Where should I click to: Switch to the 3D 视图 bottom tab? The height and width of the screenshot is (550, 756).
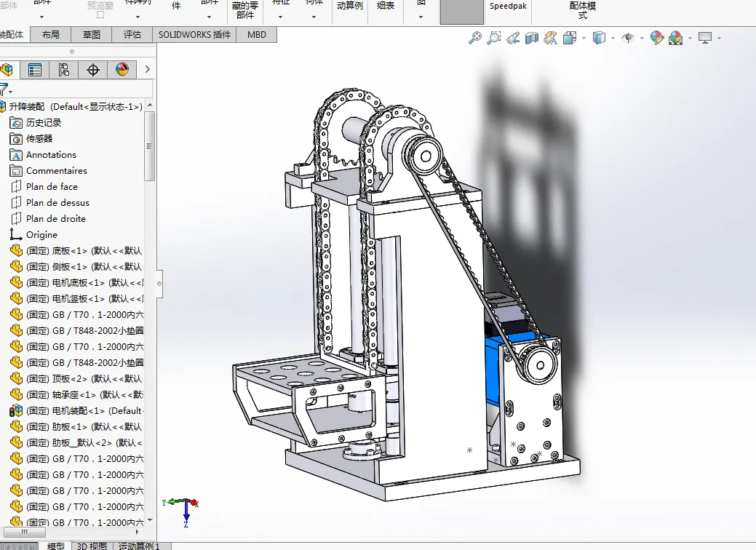pyautogui.click(x=92, y=546)
